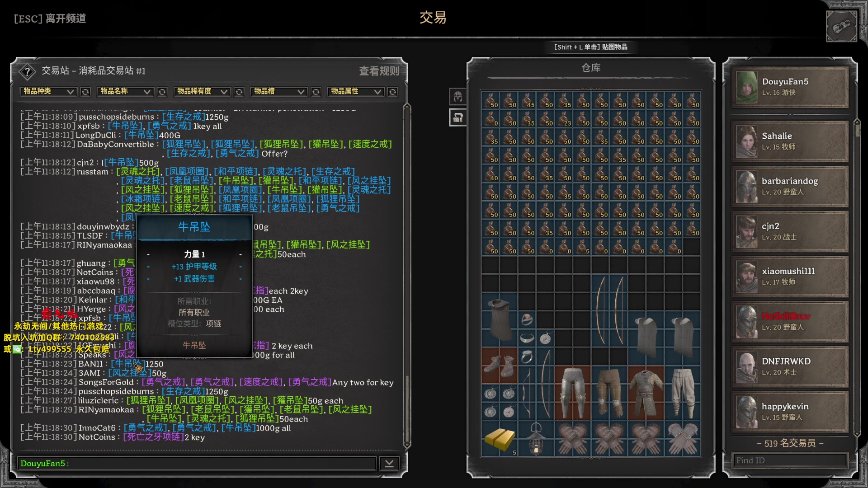
Task: Click chat sender name SongsForGold
Action: (106, 382)
